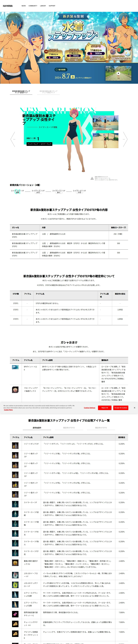Viewport: 138px width, 644px height.
Task: Close the cookie consent banner
Action: tap(134, 408)
